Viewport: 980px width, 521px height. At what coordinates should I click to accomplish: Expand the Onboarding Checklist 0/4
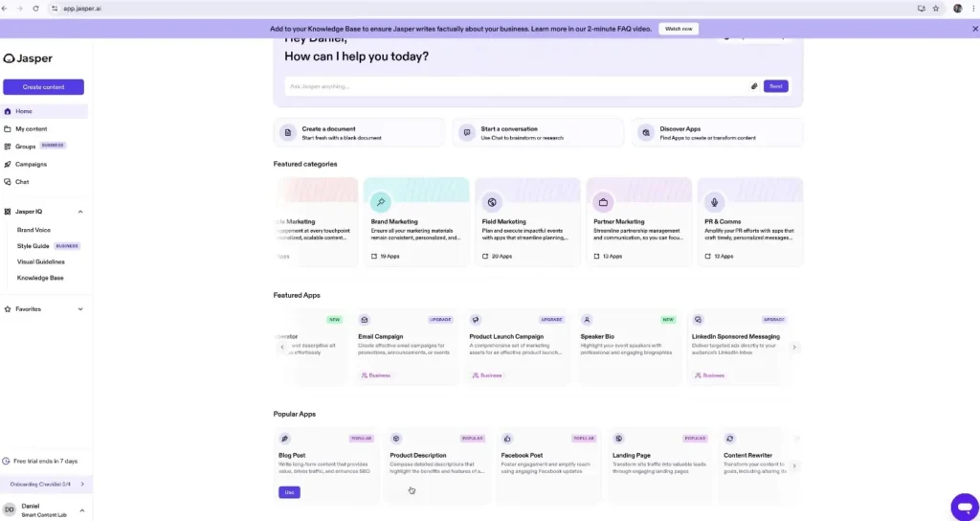tap(44, 484)
